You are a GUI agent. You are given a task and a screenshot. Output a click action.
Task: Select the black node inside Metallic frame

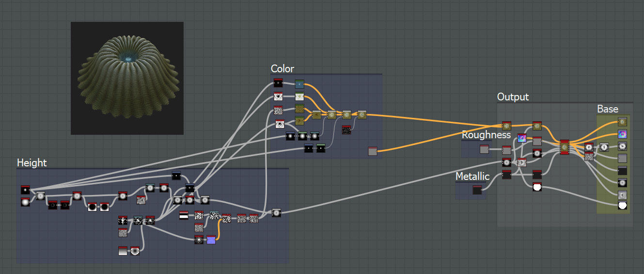(x=477, y=191)
